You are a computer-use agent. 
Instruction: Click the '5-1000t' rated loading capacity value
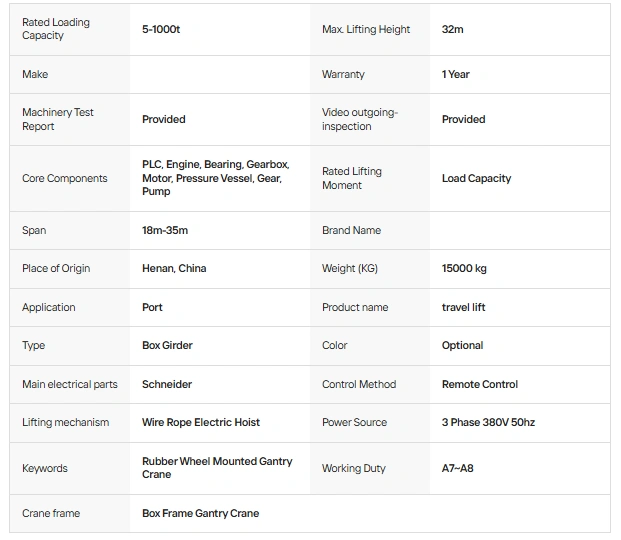click(x=161, y=30)
